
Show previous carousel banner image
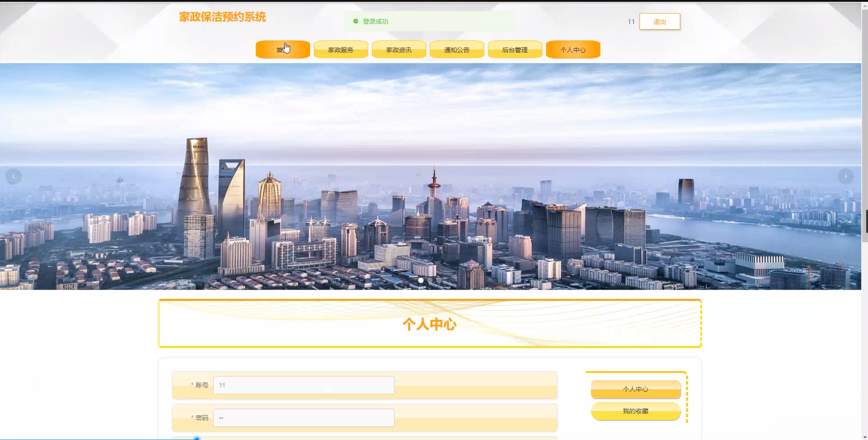pos(13,176)
